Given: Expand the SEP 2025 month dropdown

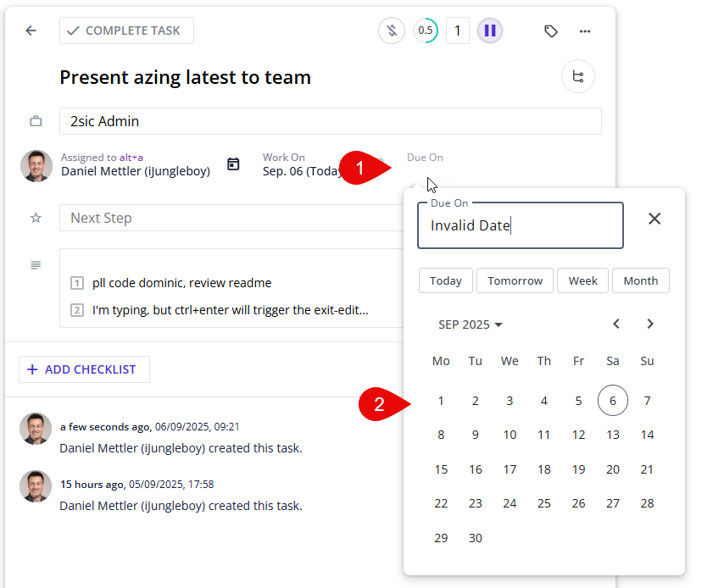Looking at the screenshot, I should coord(471,325).
